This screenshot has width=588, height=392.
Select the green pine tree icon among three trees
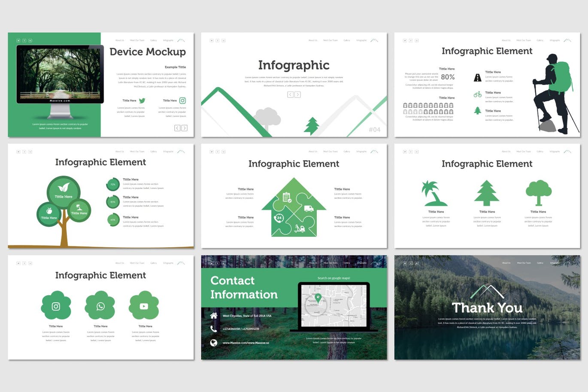tap(486, 193)
